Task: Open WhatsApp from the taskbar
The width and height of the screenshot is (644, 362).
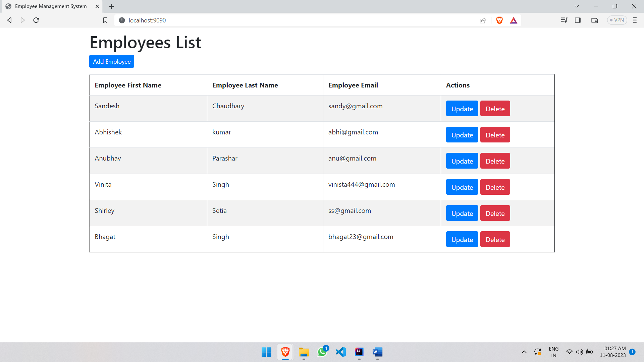Action: pyautogui.click(x=322, y=352)
